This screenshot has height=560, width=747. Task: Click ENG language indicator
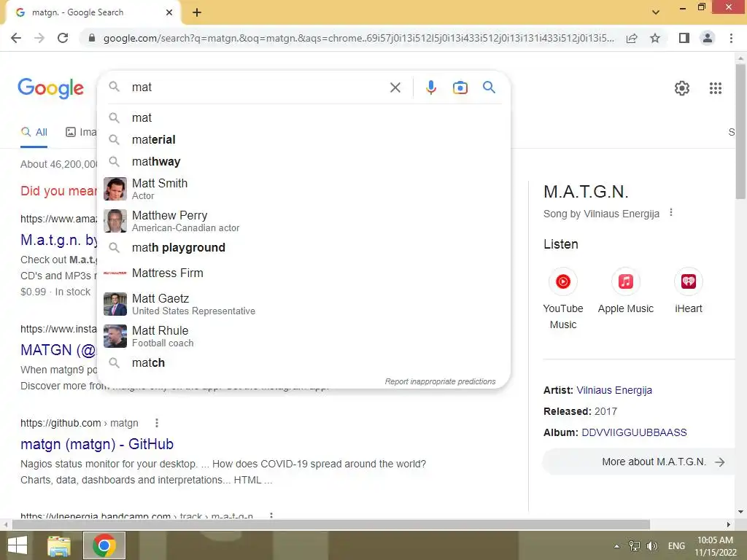[676, 546]
